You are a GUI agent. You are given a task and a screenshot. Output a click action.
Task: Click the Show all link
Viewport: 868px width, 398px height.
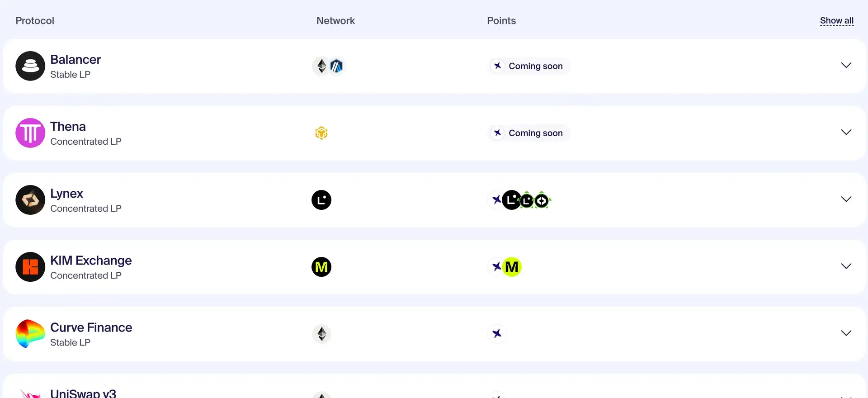836,21
